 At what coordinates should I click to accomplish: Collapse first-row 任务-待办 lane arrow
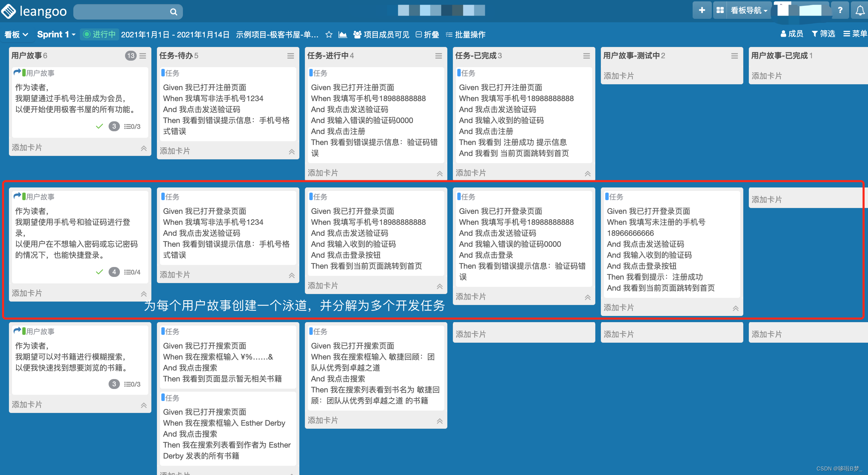292,152
